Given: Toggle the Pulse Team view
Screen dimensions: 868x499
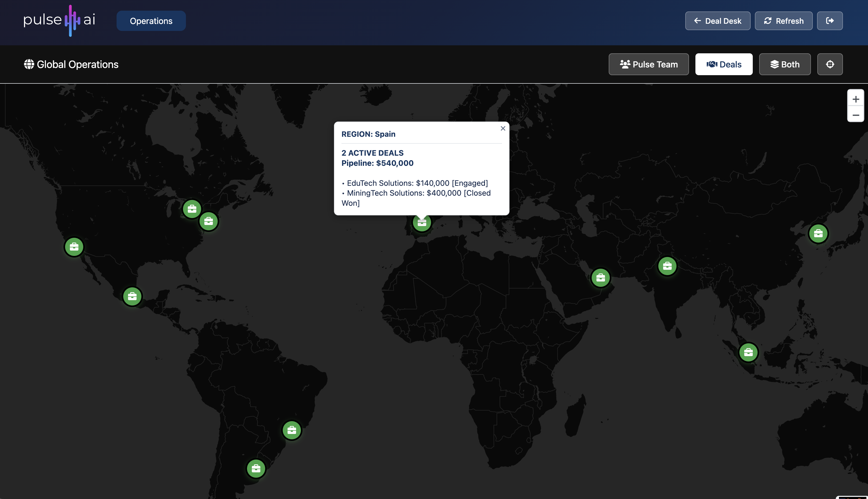Looking at the screenshot, I should pyautogui.click(x=648, y=64).
